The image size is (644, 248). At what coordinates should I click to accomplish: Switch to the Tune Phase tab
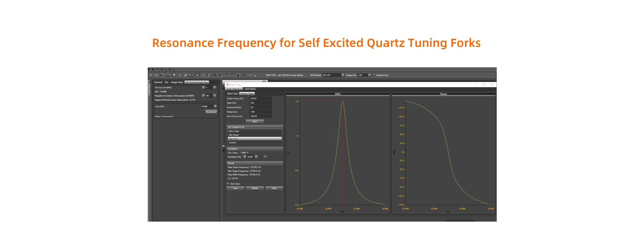(x=250, y=89)
